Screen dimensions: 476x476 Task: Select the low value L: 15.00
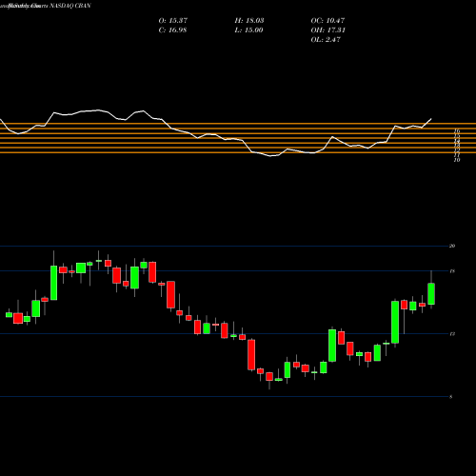(248, 30)
